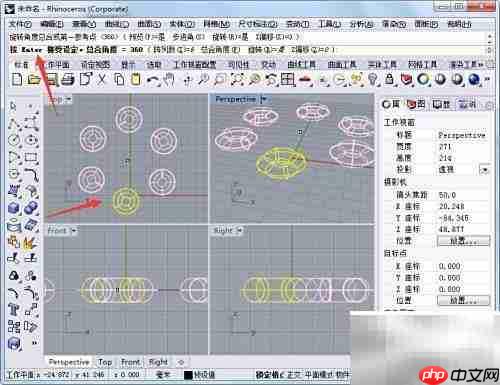Click the target point 放置 button

click(x=463, y=300)
